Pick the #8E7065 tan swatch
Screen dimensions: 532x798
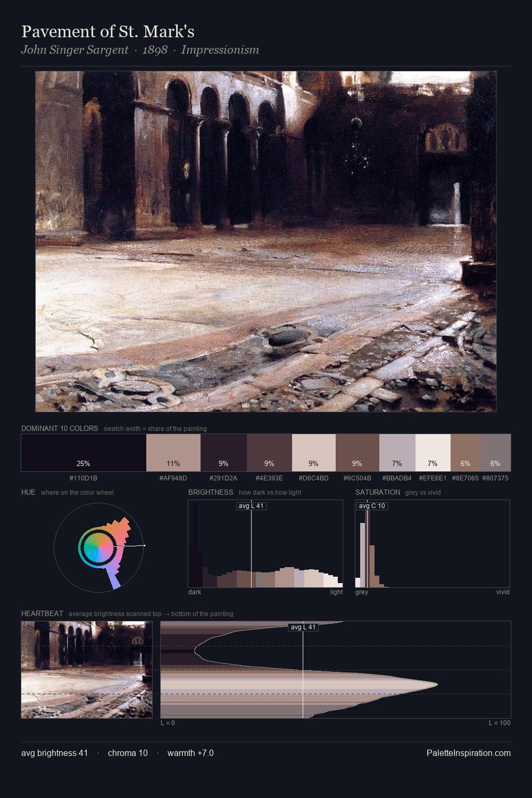coord(465,453)
